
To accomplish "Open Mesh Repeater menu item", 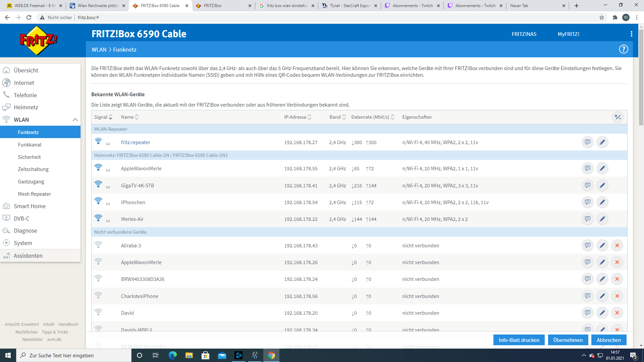I will [x=34, y=194].
